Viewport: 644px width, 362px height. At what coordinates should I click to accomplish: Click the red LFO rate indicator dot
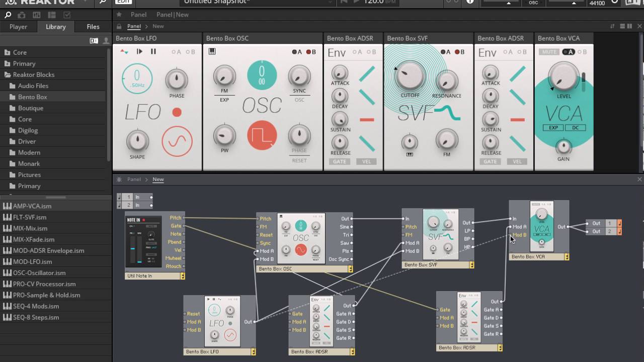point(177,112)
